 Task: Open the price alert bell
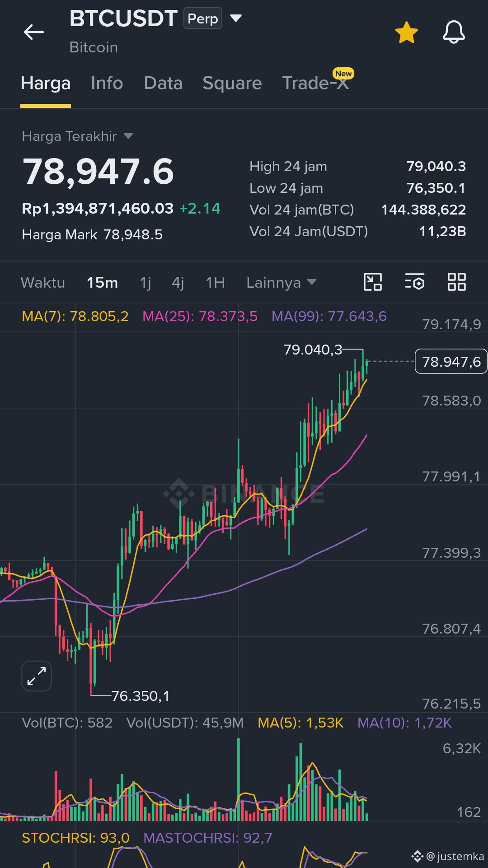point(454,32)
